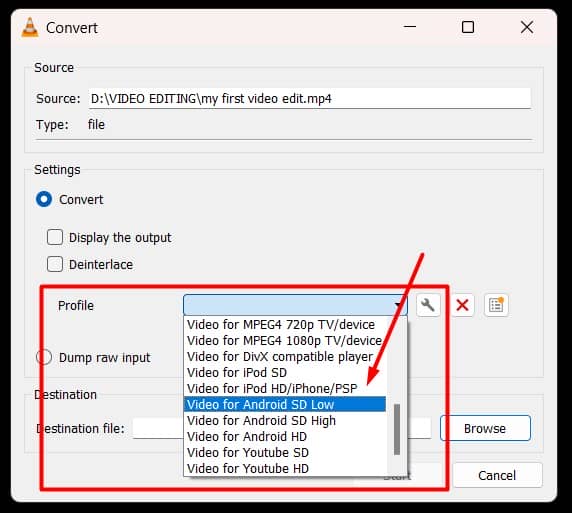Enable Display the output checkbox
Screen dimensions: 572x513
pos(55,237)
